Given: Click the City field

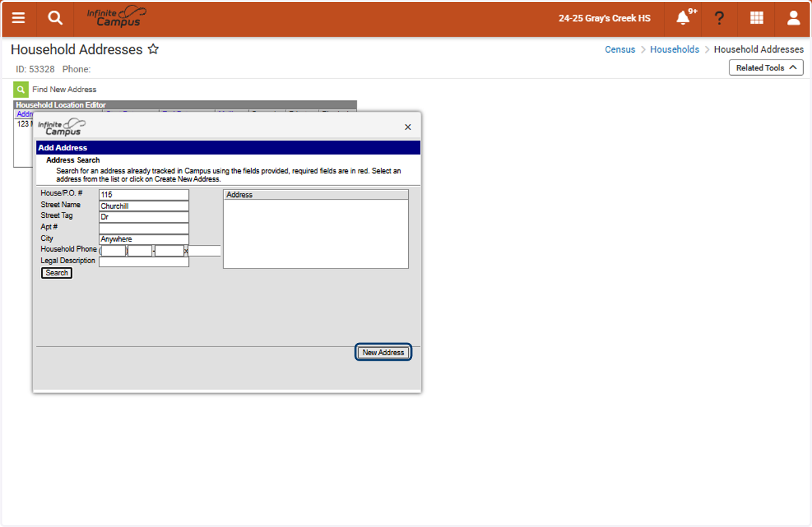Looking at the screenshot, I should 143,239.
